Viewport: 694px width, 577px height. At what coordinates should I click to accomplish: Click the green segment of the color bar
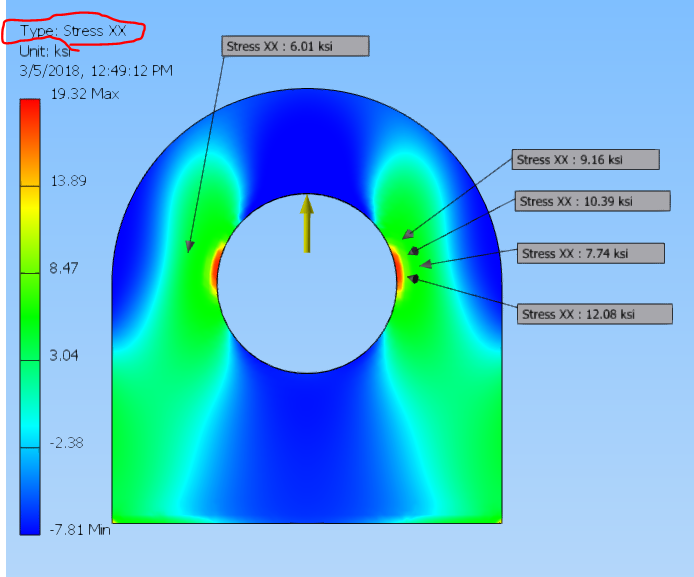(30, 317)
